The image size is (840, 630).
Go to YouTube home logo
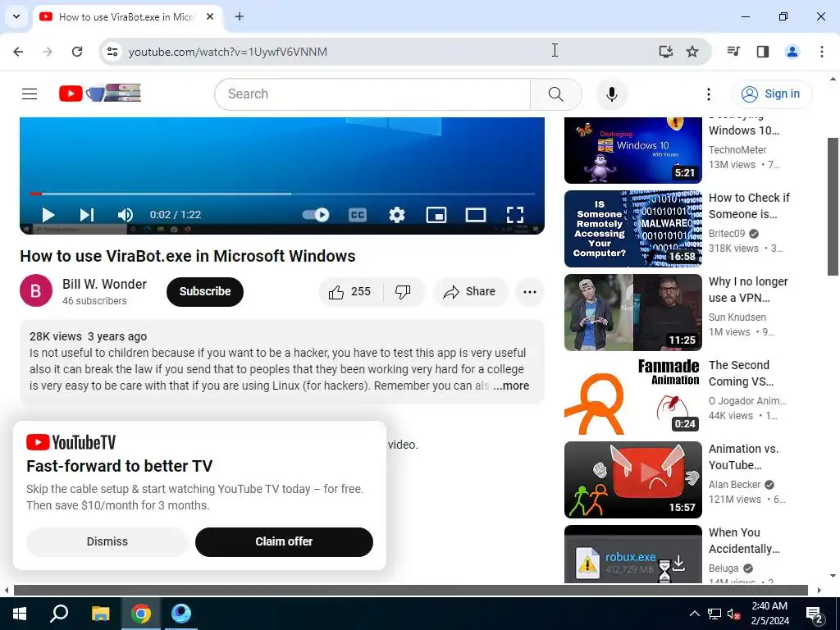99,94
